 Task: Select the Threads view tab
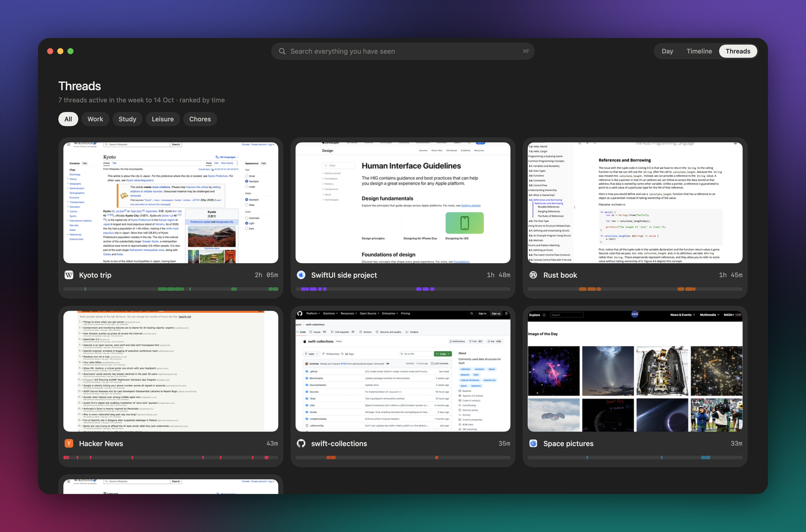click(738, 51)
